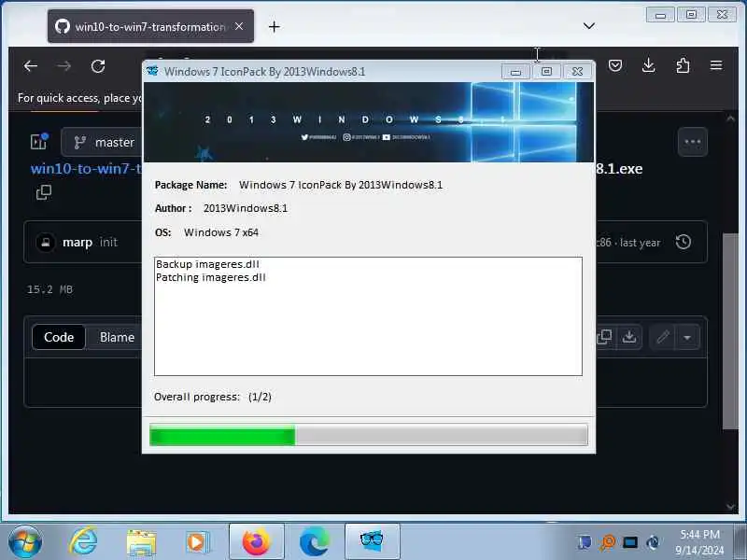
Task: Open win10-to-win7 repository breadcrumb link
Action: pos(86,169)
